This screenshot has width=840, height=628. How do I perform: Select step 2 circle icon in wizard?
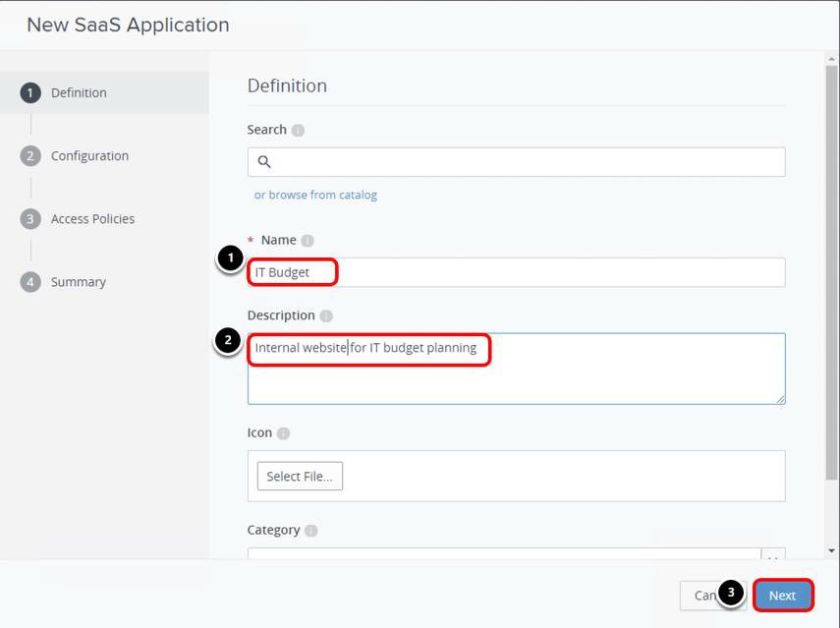(x=30, y=156)
